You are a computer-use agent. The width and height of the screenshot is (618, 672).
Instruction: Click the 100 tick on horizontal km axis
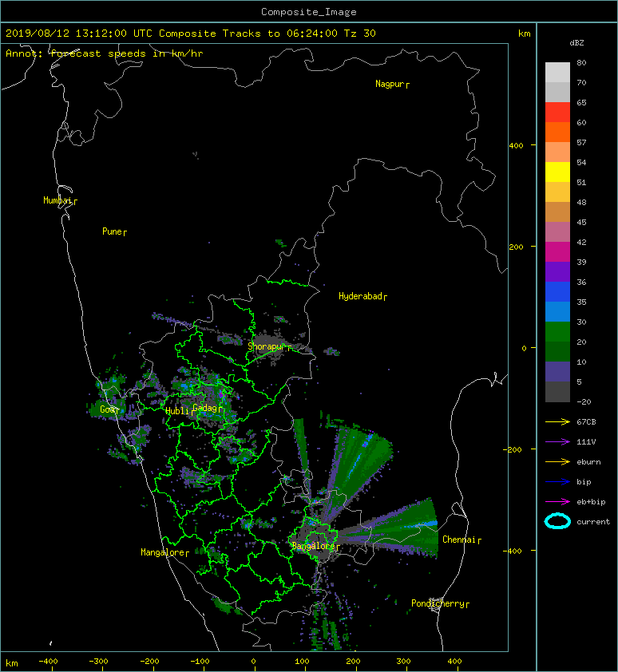(x=303, y=662)
